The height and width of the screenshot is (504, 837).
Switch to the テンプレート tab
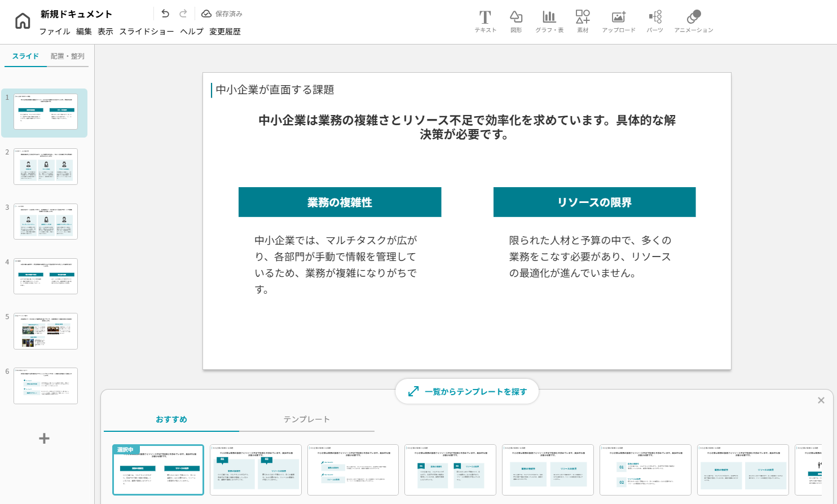point(306,419)
